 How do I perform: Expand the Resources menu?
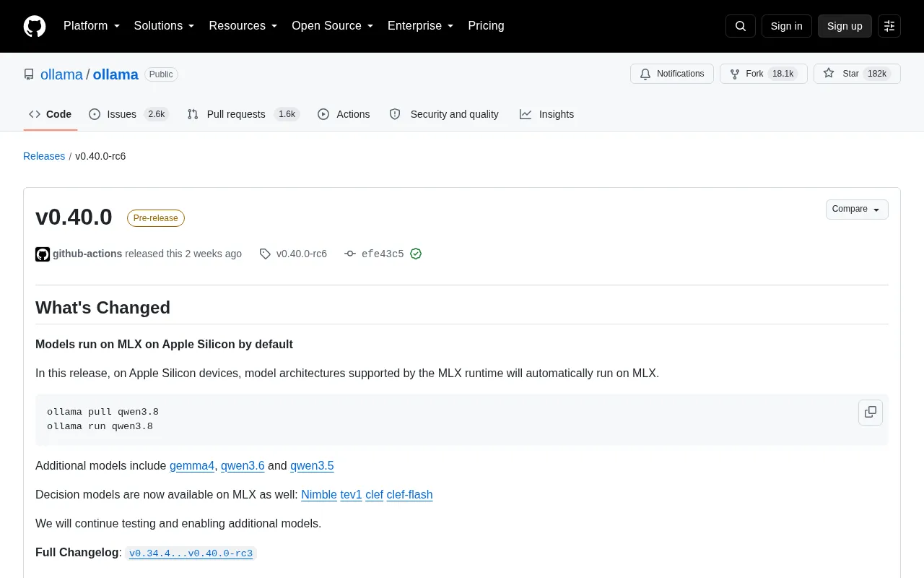[243, 26]
